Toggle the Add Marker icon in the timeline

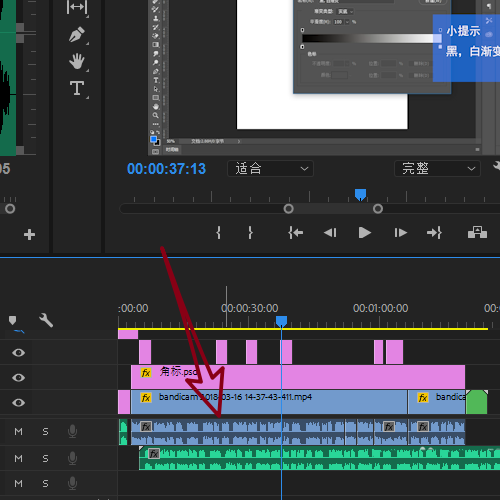click(x=12, y=320)
